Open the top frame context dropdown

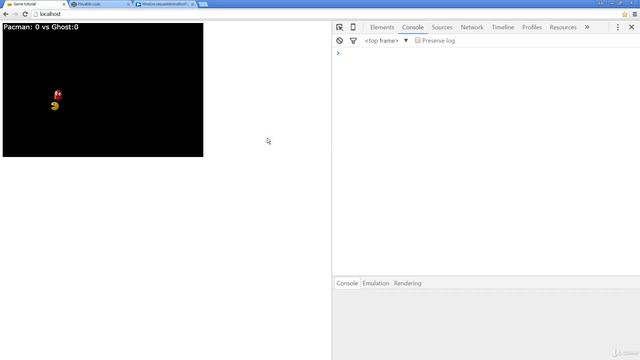[x=386, y=41]
